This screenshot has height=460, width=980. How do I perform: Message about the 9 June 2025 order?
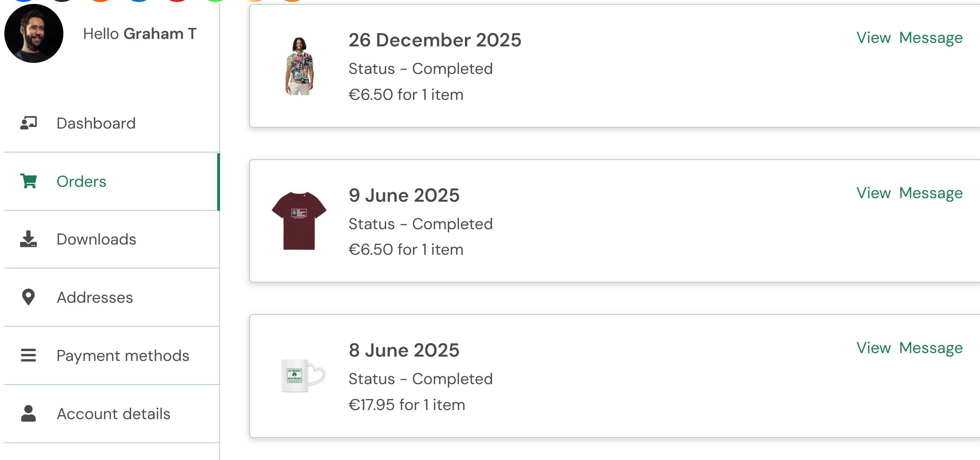click(931, 193)
